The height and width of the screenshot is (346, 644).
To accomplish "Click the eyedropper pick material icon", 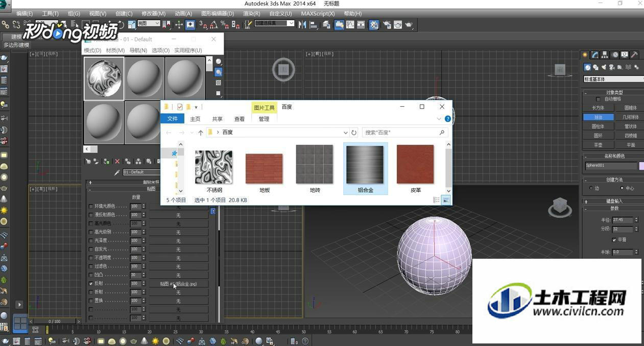I will 117,172.
